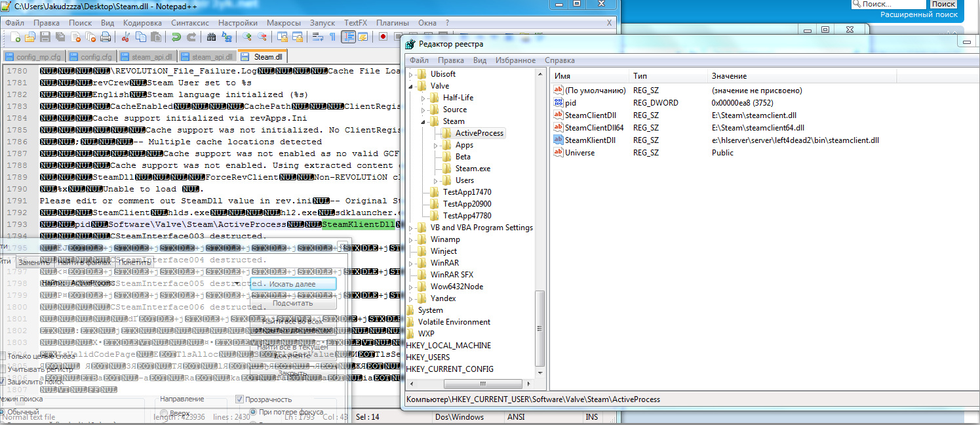The height and width of the screenshot is (425, 980).
Task: Click the Close All documents icon
Action: coord(90,37)
